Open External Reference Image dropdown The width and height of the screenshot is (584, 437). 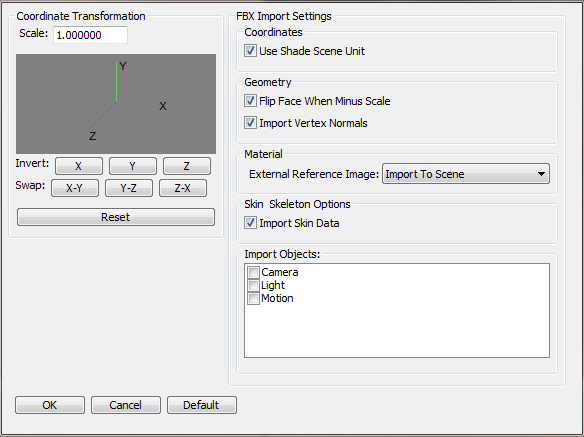click(466, 174)
